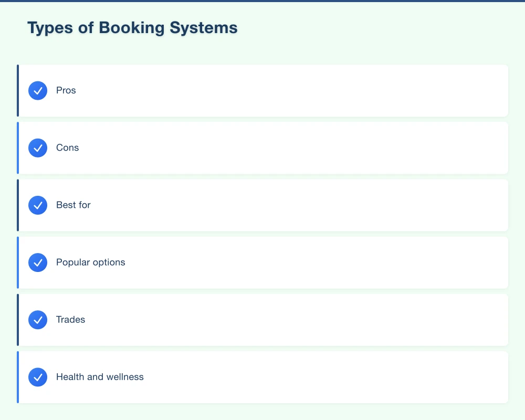Screen dimensions: 525x420
Task: Select the Trades row label text
Action: (71, 320)
